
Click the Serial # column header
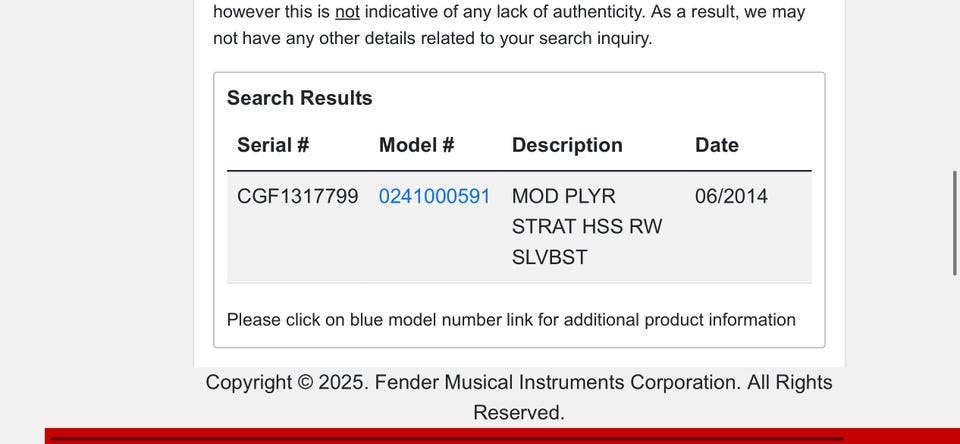coord(273,145)
